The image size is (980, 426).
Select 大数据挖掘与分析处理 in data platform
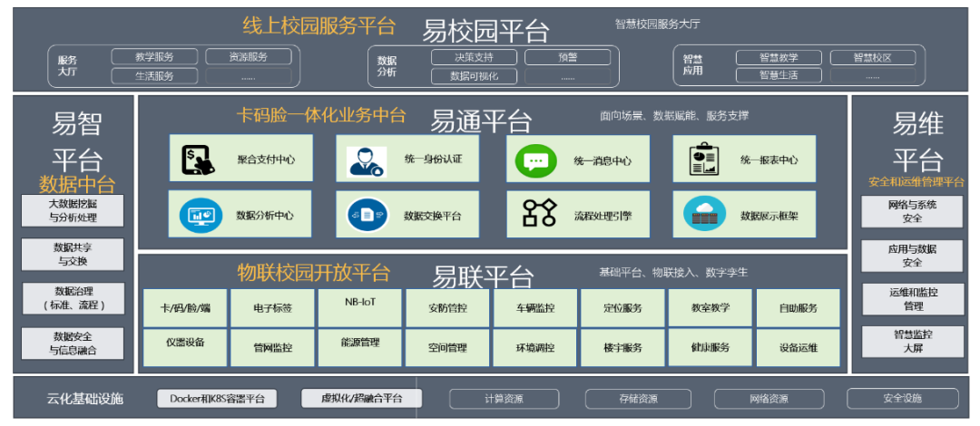tap(73, 210)
